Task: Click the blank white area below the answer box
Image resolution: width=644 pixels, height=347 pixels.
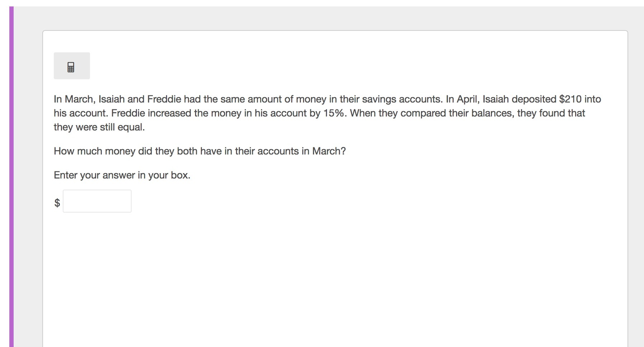Action: 323,280
